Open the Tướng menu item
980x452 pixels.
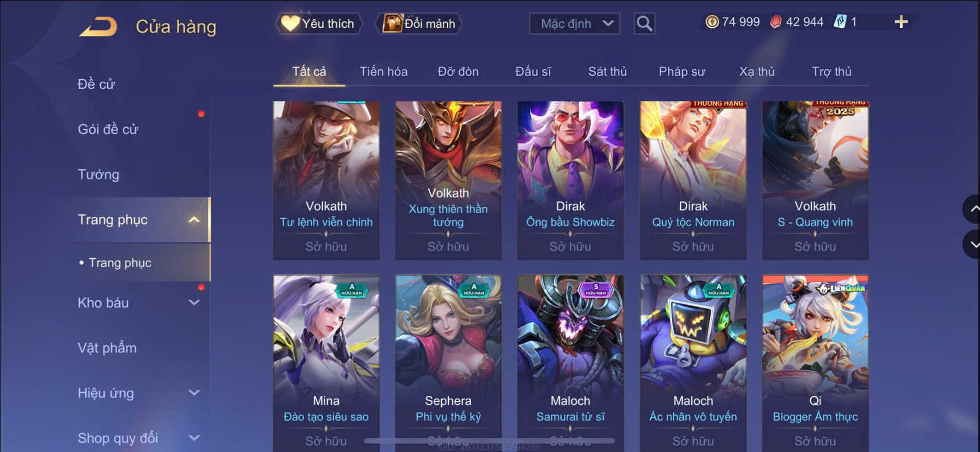click(x=98, y=174)
